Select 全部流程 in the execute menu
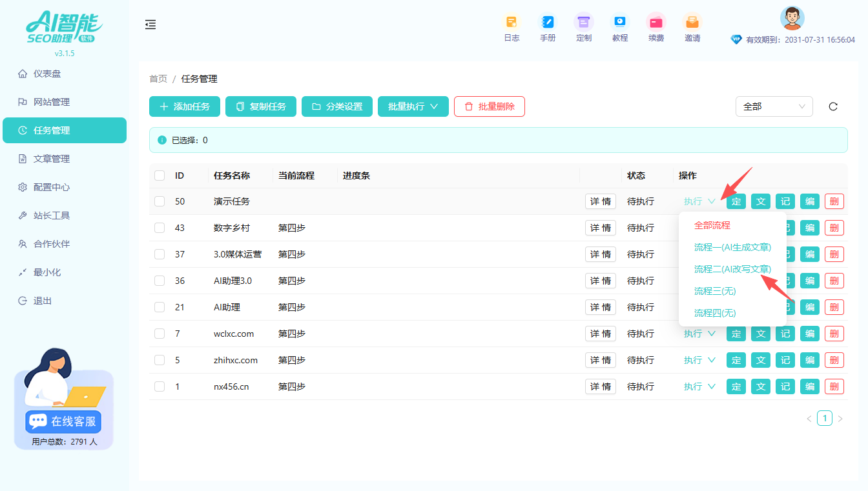Image resolution: width=868 pixels, height=491 pixels. pyautogui.click(x=712, y=225)
